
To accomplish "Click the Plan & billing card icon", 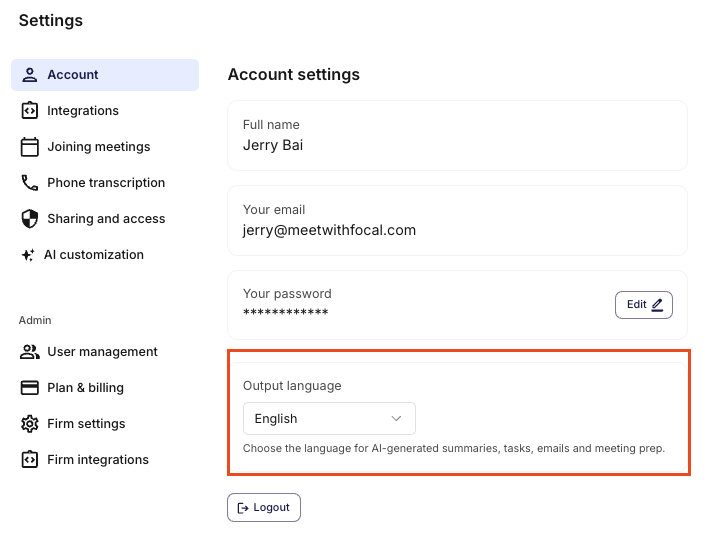I will pos(30,388).
